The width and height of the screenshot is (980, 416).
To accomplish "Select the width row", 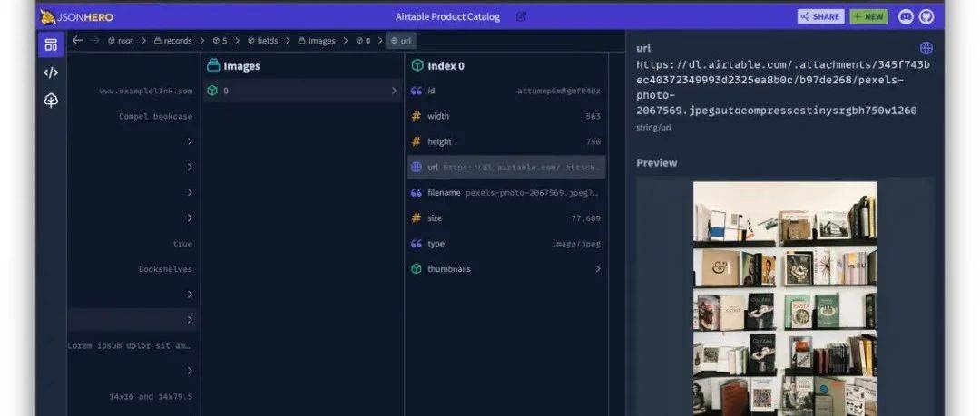I will click(506, 116).
